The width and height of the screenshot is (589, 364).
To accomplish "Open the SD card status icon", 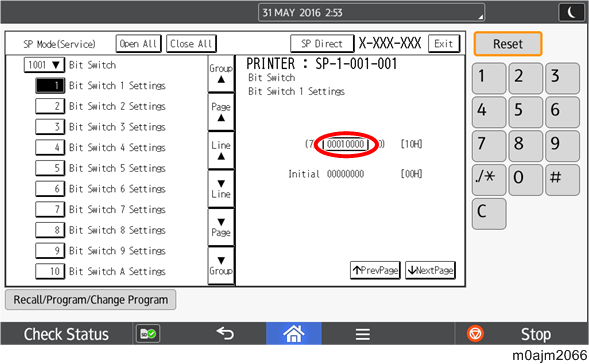I will 148,334.
